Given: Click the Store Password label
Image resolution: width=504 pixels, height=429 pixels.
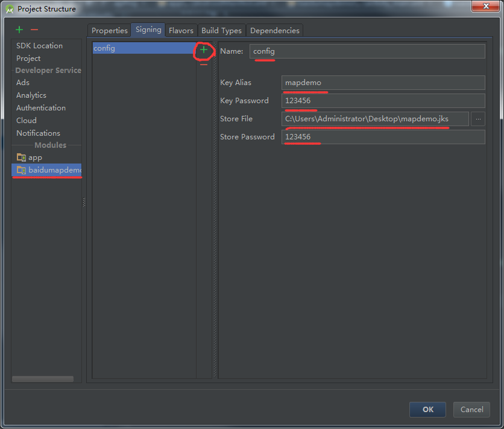Looking at the screenshot, I should [247, 137].
